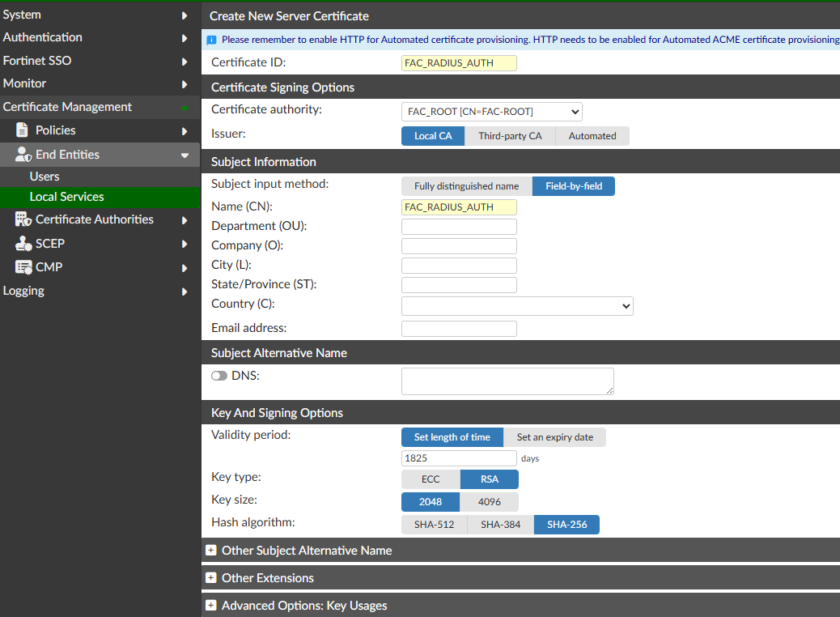The height and width of the screenshot is (617, 840).
Task: Open the Certificate authority dropdown
Action: (492, 112)
